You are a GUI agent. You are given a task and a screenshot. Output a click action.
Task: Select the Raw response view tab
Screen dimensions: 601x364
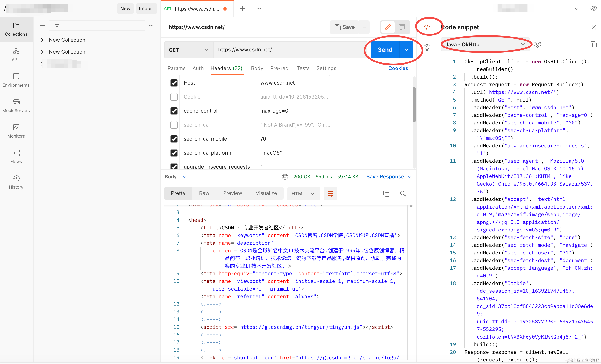pyautogui.click(x=204, y=193)
